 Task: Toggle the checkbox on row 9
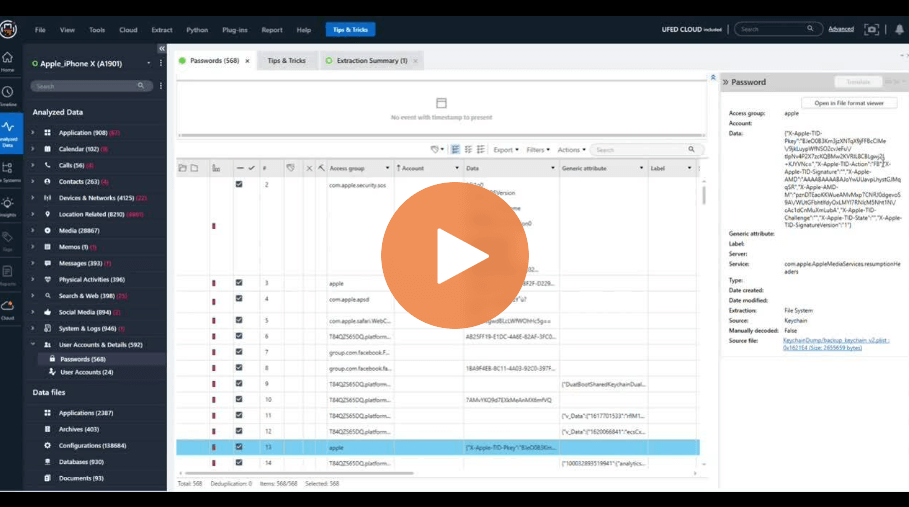(239, 383)
